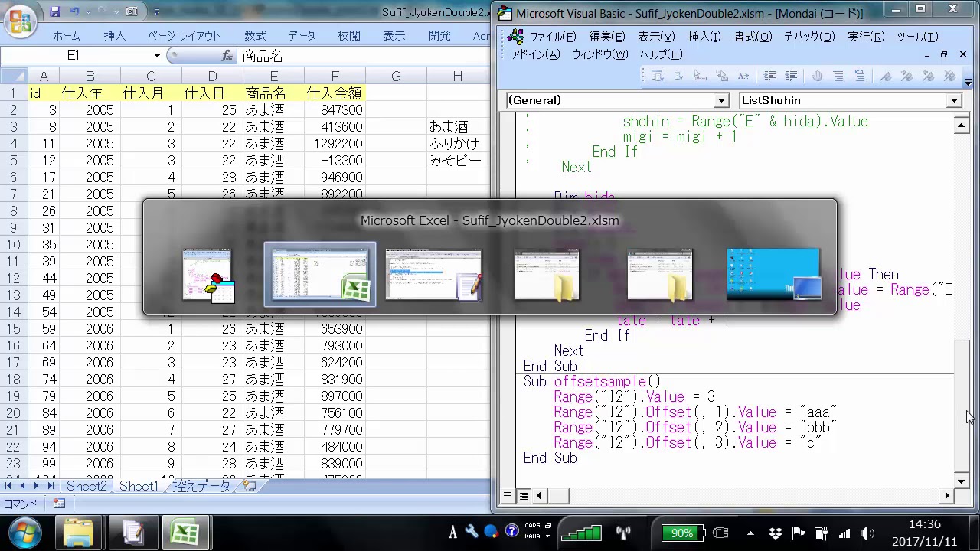Click the insert function fx icon
This screenshot has height=551, width=980.
coord(227,56)
